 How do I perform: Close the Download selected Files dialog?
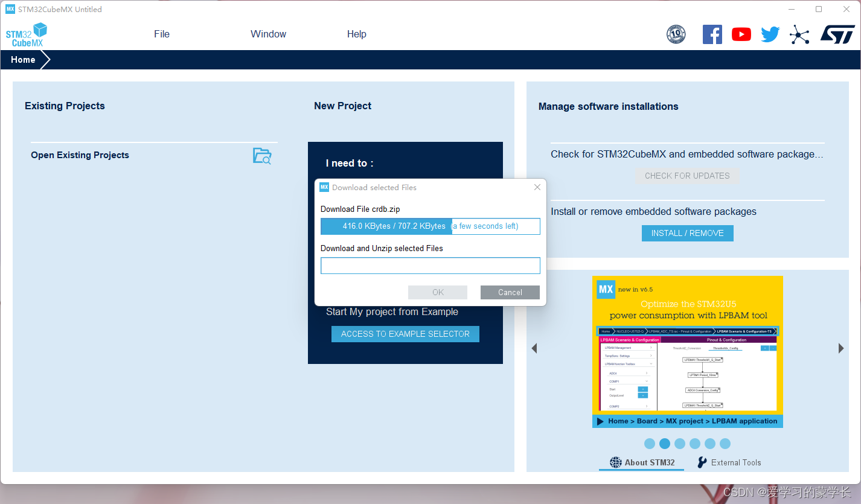[537, 187]
